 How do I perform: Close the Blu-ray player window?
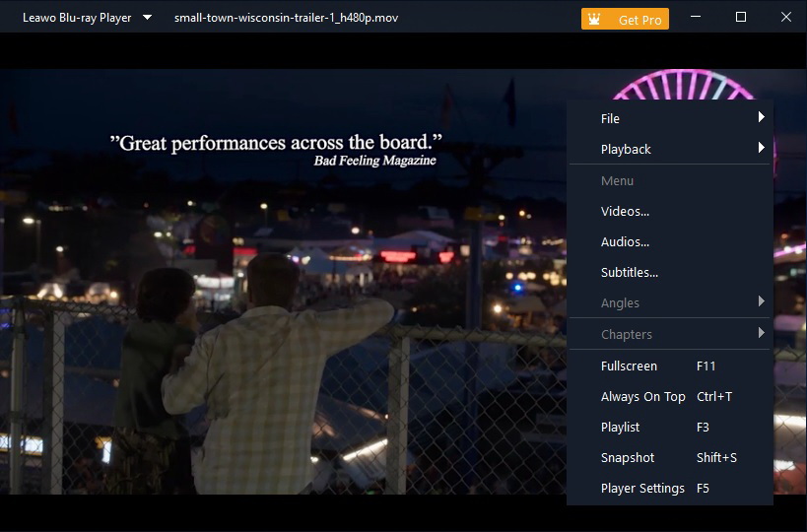[785, 18]
